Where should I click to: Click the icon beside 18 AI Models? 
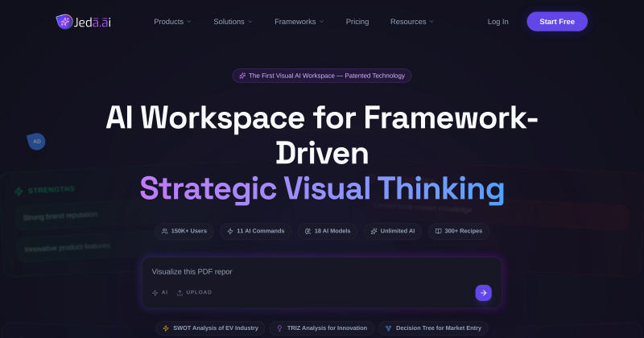click(308, 231)
